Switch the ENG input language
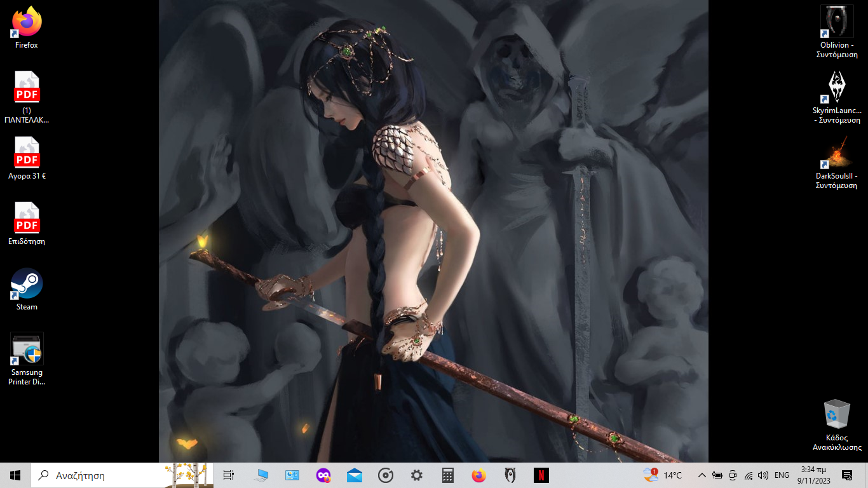This screenshot has width=868, height=488. tap(782, 475)
